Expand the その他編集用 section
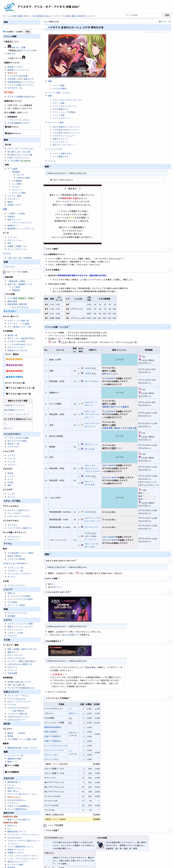The height and width of the screenshot is (868, 174). pos(6,772)
